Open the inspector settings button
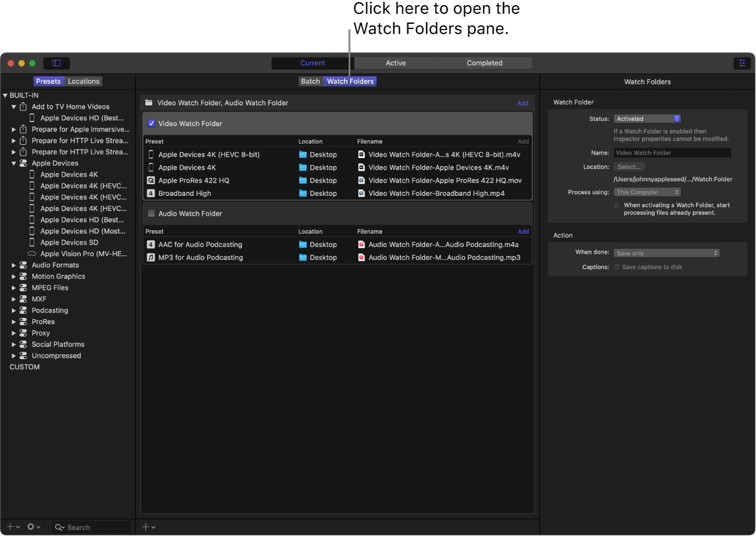 point(741,63)
